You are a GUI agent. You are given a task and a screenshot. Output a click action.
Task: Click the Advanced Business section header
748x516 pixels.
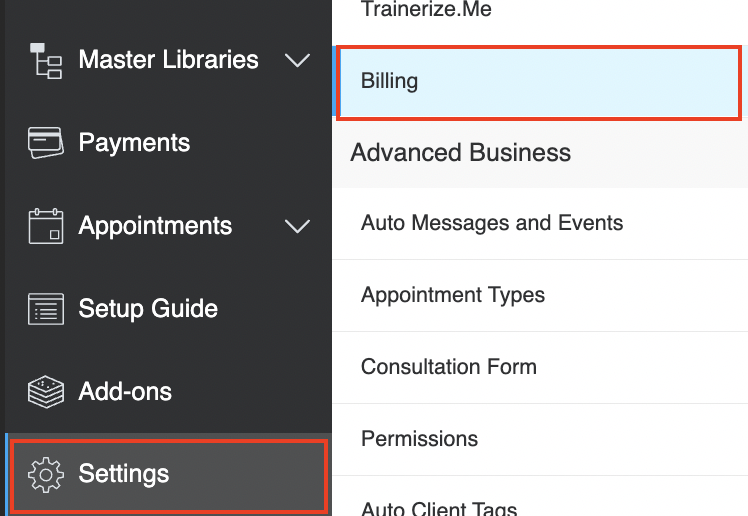point(540,153)
